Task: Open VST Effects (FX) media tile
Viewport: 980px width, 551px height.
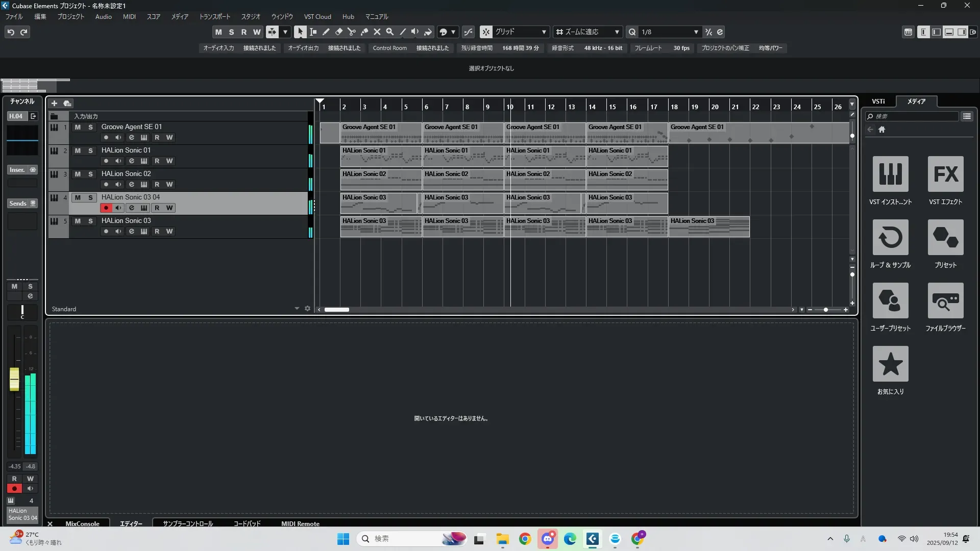Action: pyautogui.click(x=945, y=174)
